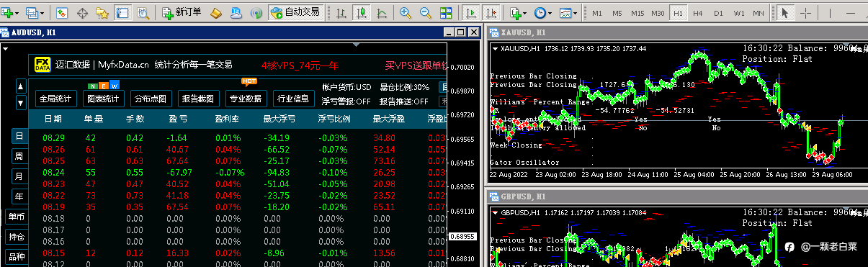Tile chart windows icon
Image resolution: width=868 pixels, height=267 pixels.
pos(446,13)
